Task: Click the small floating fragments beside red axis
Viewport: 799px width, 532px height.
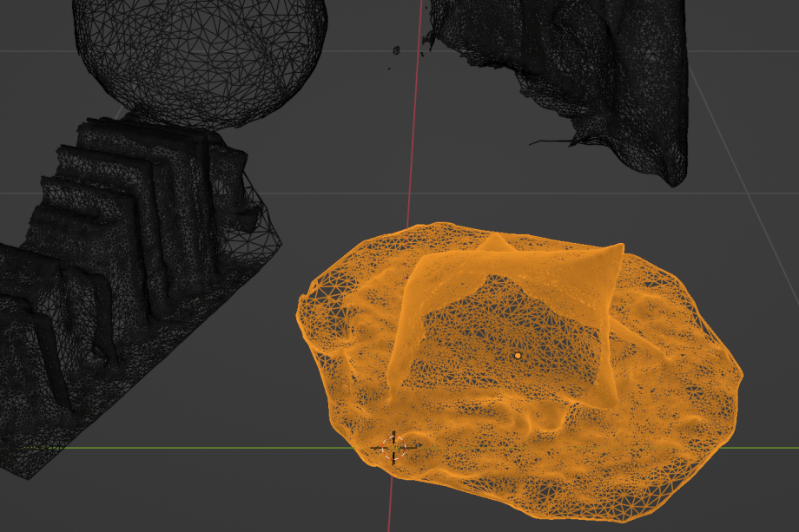Action: tap(396, 50)
